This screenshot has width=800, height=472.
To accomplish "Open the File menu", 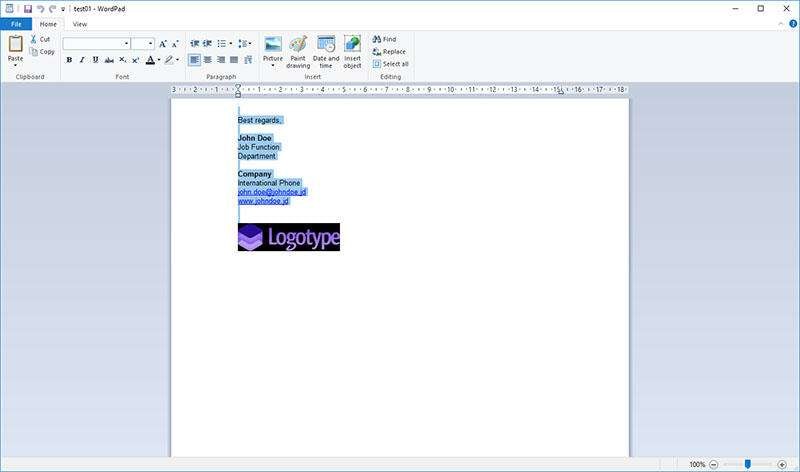I will pos(16,24).
